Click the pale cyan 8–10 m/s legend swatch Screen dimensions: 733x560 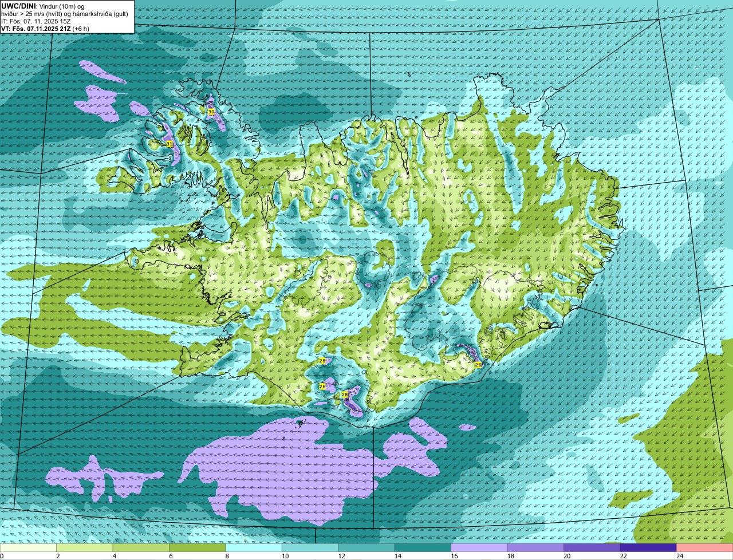pos(254,547)
